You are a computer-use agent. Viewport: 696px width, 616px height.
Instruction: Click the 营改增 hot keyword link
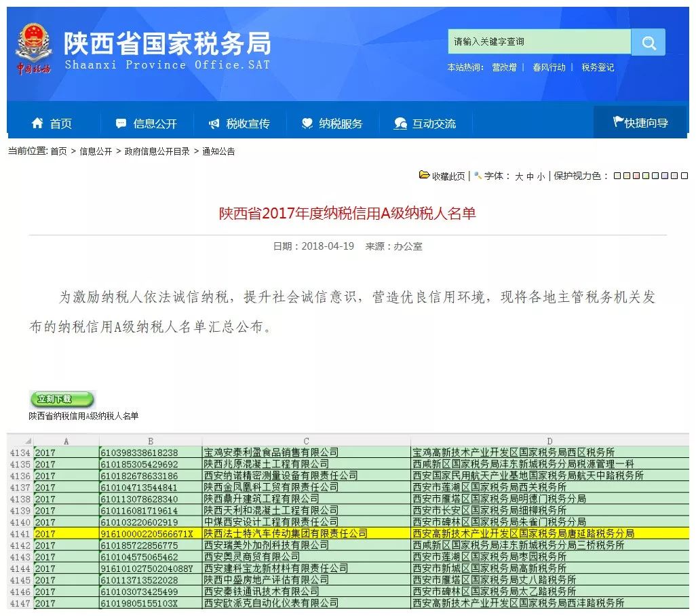pos(504,67)
